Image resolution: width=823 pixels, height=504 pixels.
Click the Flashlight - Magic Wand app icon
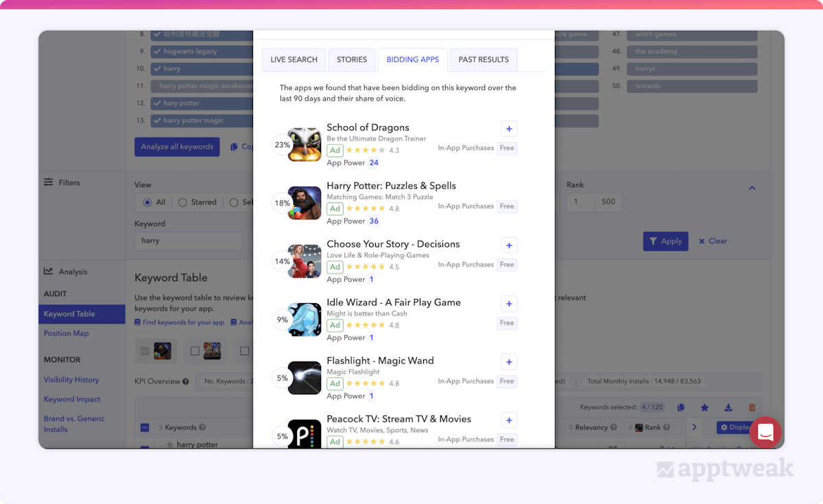(x=305, y=378)
